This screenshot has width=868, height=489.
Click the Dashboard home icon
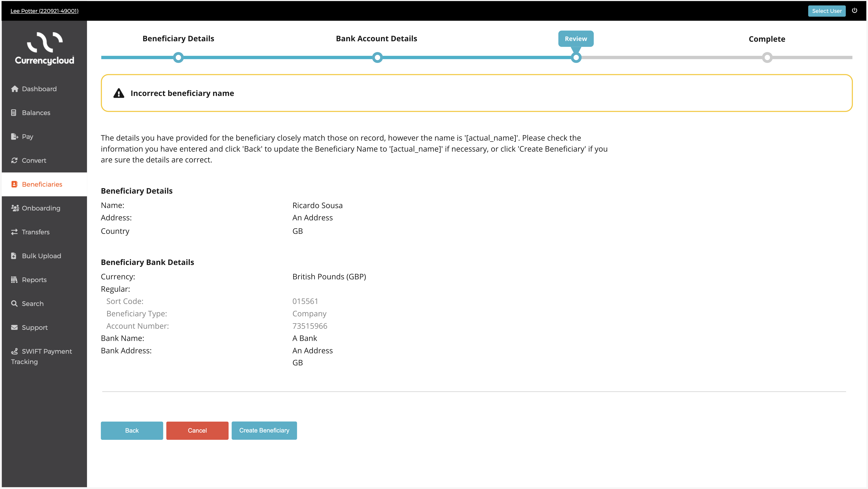(15, 89)
